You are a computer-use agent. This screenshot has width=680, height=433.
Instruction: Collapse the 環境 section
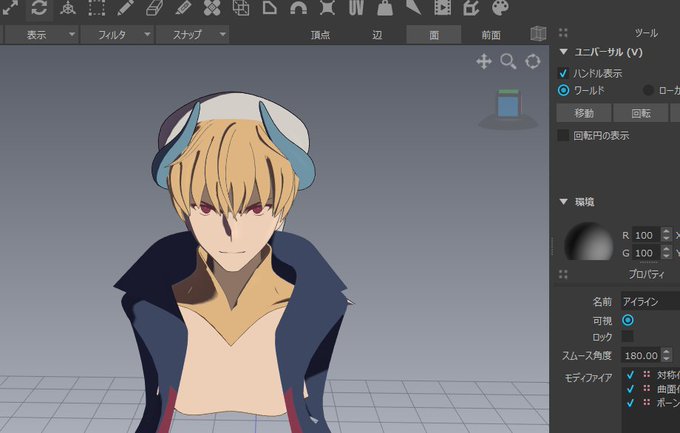click(x=564, y=202)
